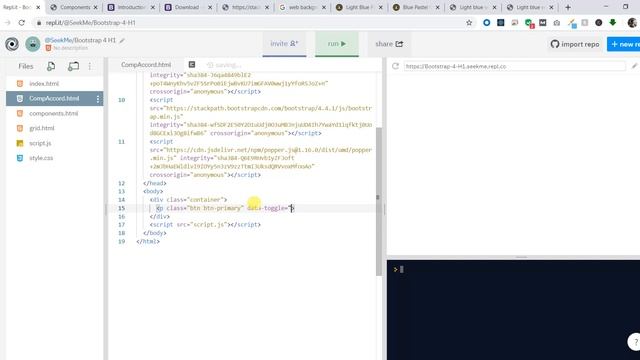This screenshot has height=360, width=640.
Task: Open components.html file
Action: tap(53, 113)
